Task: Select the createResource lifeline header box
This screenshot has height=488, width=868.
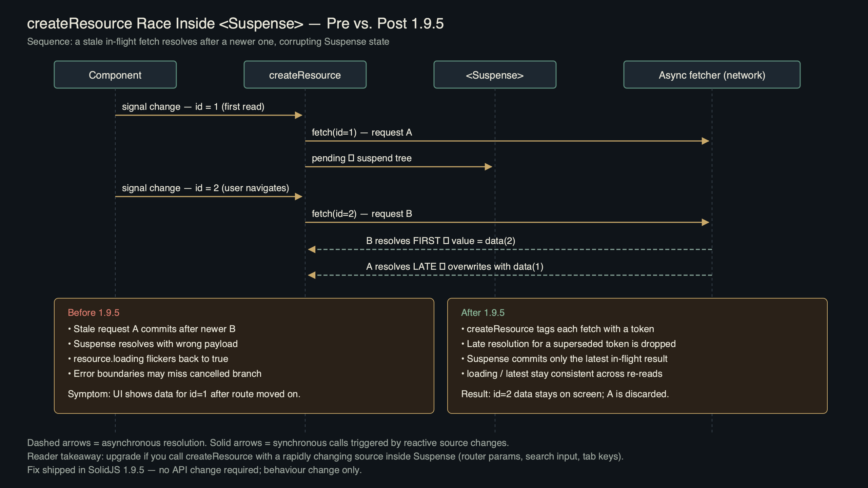Action: click(304, 75)
